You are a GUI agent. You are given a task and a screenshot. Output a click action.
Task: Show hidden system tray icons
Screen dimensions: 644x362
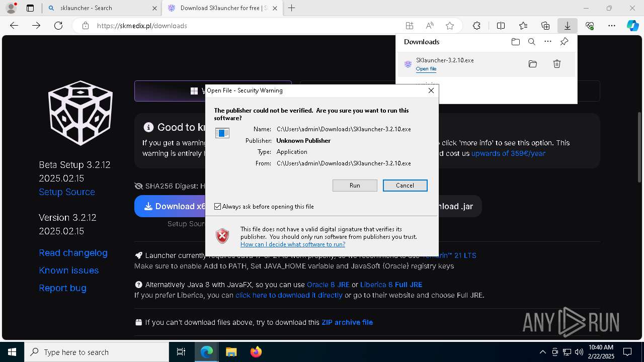click(x=542, y=352)
